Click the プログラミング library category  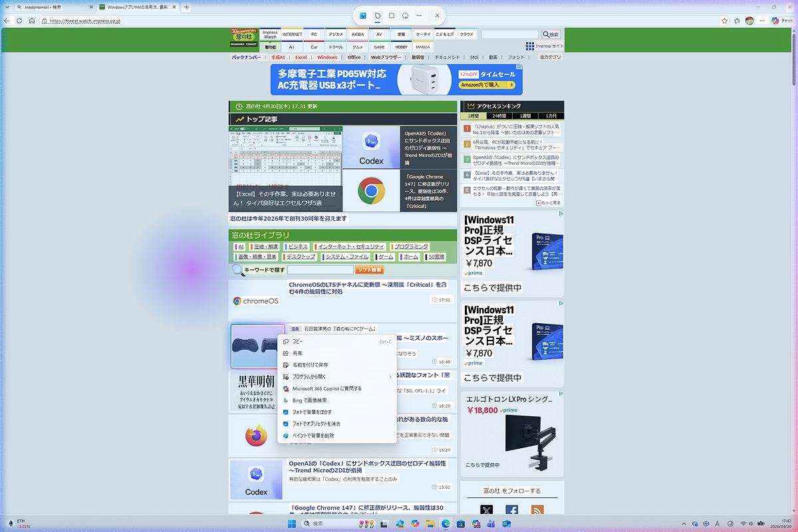[410, 247]
